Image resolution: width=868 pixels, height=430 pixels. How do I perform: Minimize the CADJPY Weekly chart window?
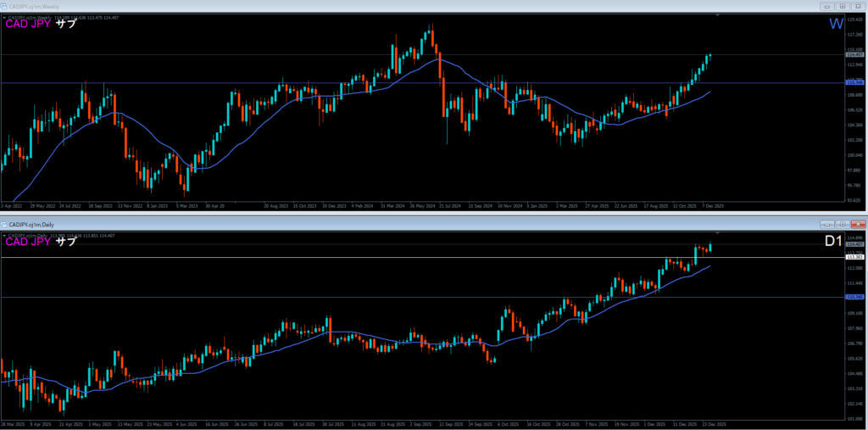coord(826,7)
